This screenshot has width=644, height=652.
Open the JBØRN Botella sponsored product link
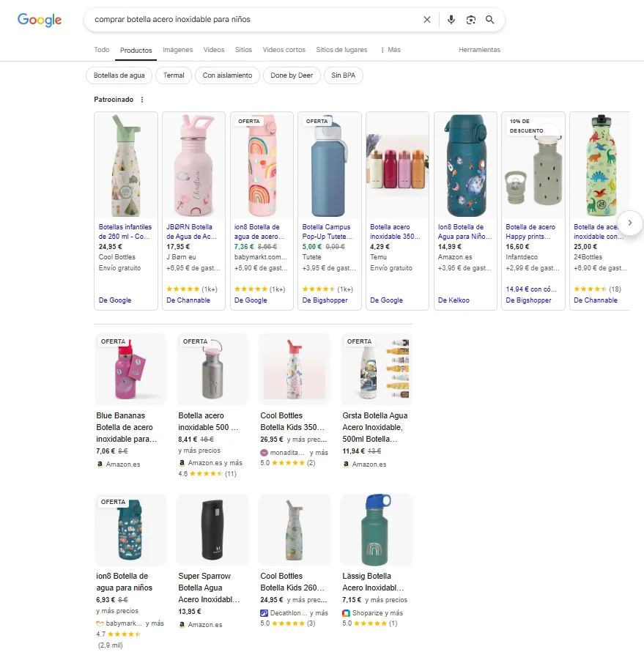click(x=190, y=231)
